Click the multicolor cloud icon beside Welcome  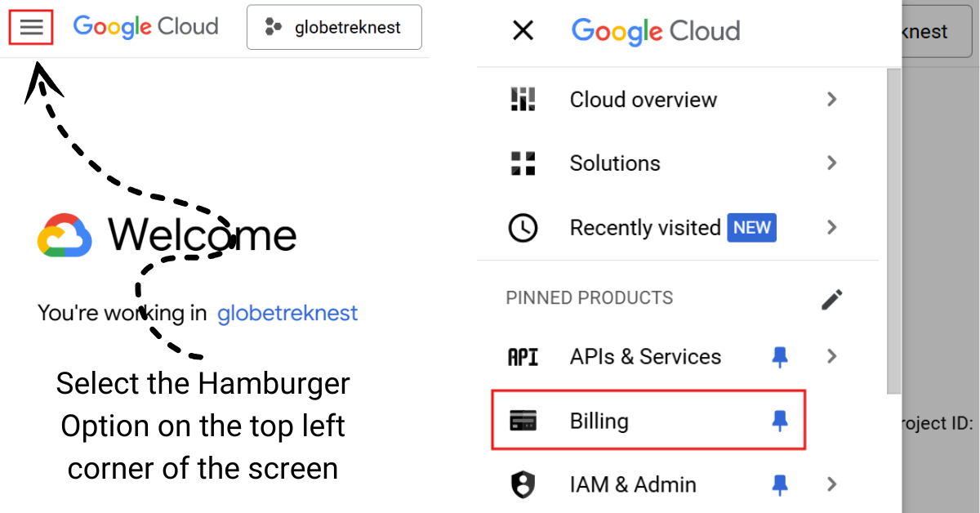click(65, 236)
